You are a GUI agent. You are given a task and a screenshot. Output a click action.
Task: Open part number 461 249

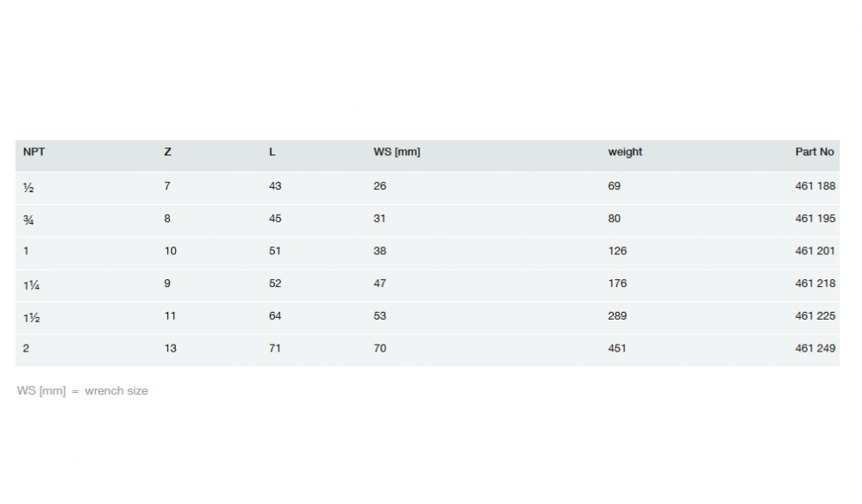[x=815, y=349]
